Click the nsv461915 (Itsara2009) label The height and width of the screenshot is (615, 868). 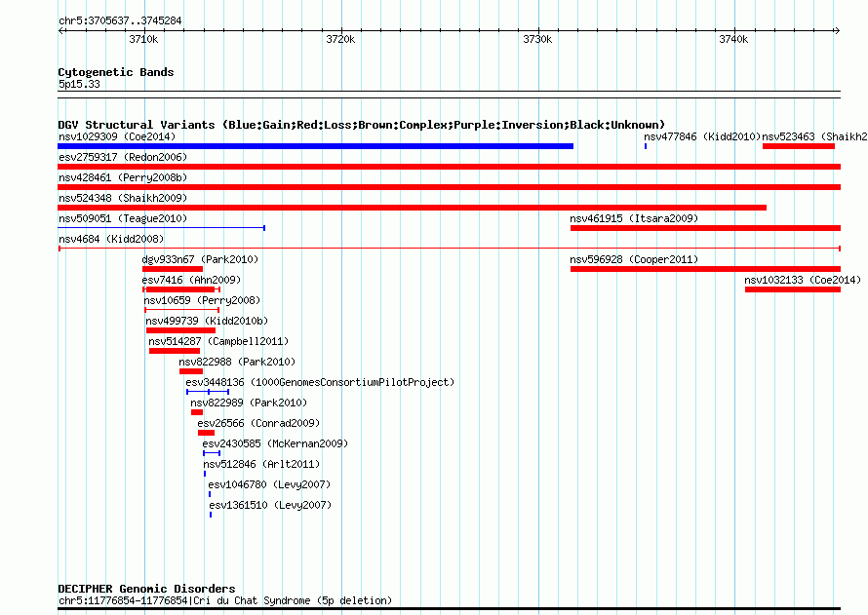point(634,218)
